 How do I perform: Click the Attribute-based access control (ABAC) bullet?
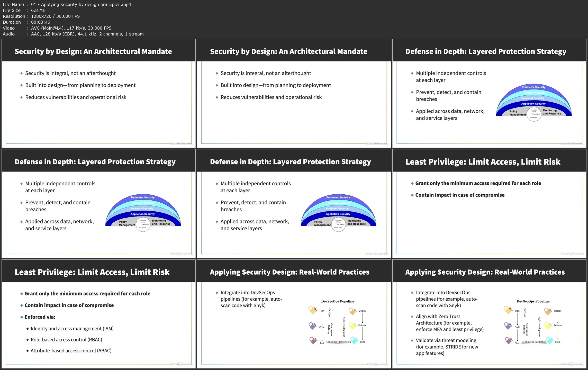(x=71, y=351)
